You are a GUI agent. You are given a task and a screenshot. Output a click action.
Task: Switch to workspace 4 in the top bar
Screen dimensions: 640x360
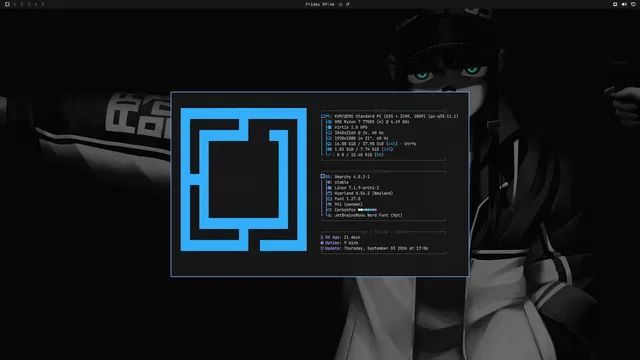tap(36, 4)
